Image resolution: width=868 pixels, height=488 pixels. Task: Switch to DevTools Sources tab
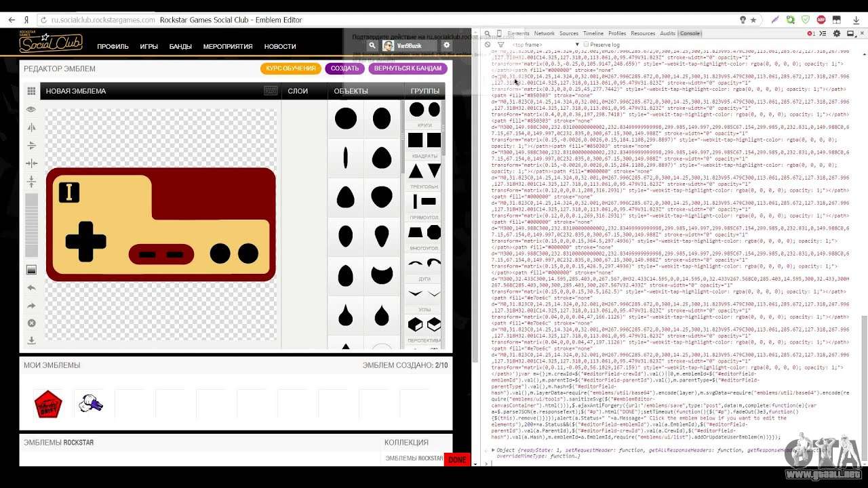pyautogui.click(x=569, y=33)
